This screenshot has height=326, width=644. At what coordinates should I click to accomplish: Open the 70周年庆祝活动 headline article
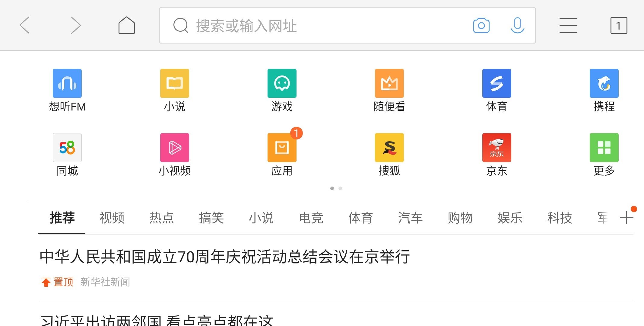pos(225,257)
